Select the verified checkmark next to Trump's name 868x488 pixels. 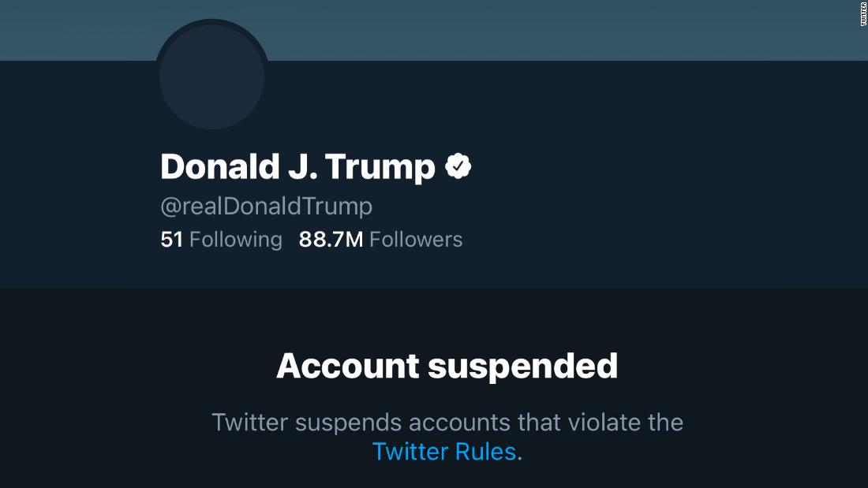point(459,166)
